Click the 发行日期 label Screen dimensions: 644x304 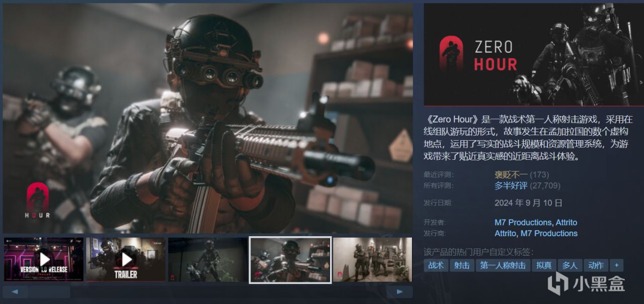(x=438, y=204)
